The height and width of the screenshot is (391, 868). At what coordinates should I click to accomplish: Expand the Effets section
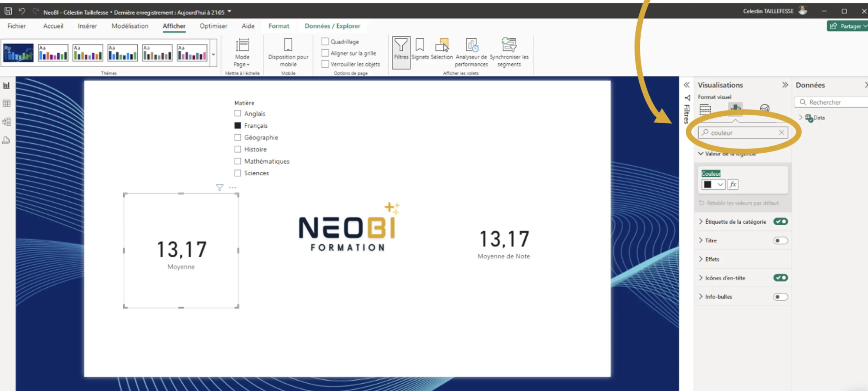pos(700,259)
